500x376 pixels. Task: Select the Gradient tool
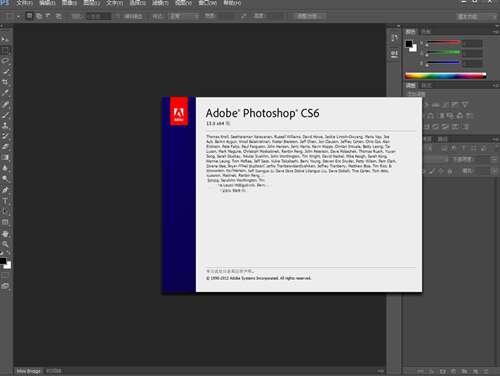(x=5, y=157)
